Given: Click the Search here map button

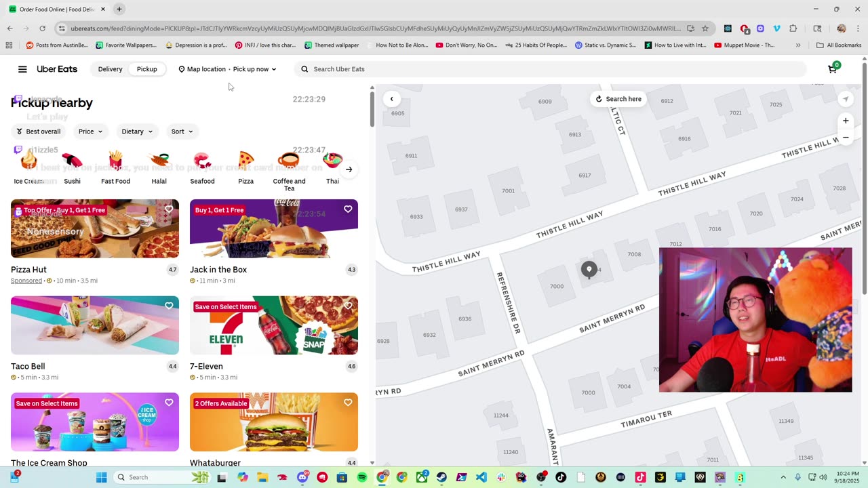Looking at the screenshot, I should pos(618,99).
